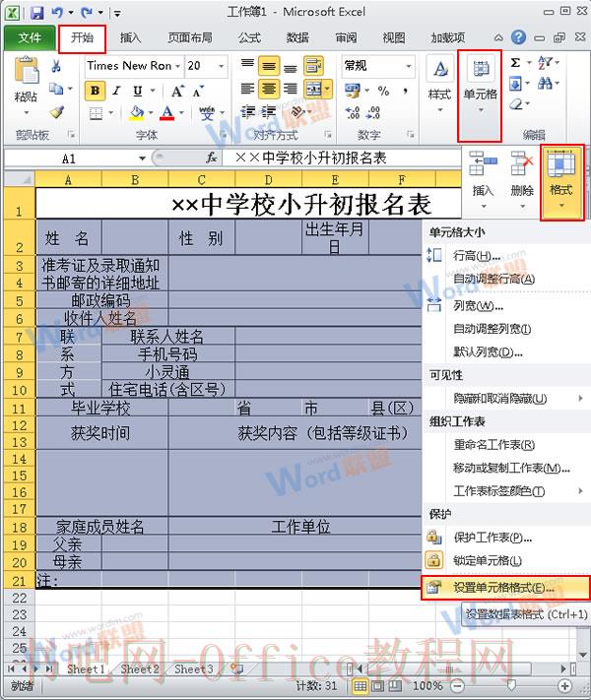The width and height of the screenshot is (591, 700).
Task: Toggle Italic formatting
Action: [116, 92]
